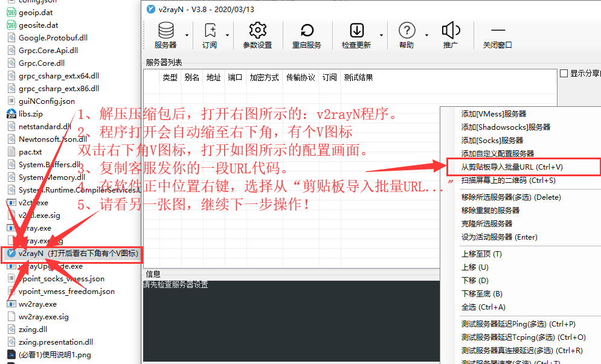601x364 pixels.
Task: Click the zxing.presentation.dll file icon
Action: (x=11, y=342)
